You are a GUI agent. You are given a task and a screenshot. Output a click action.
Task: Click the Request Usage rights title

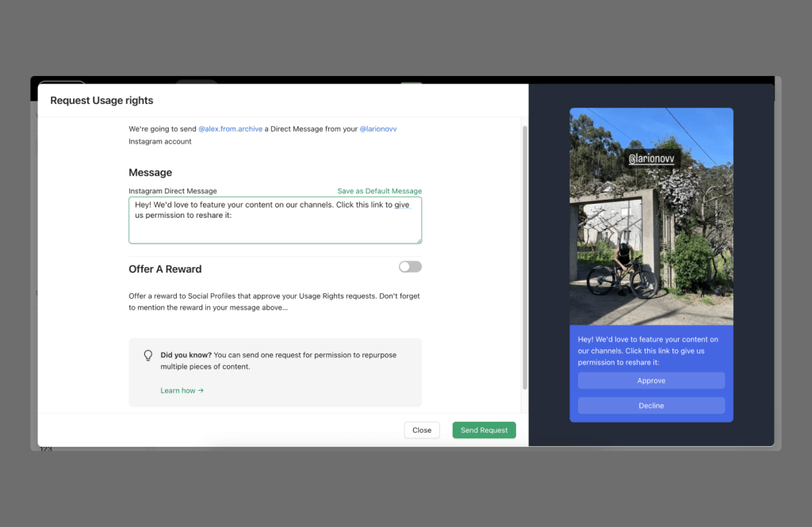tap(101, 101)
